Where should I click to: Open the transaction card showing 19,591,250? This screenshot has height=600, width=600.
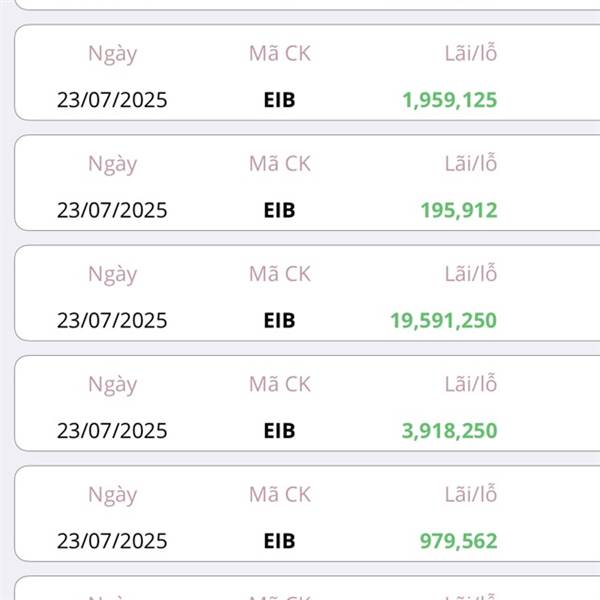[x=307, y=293]
